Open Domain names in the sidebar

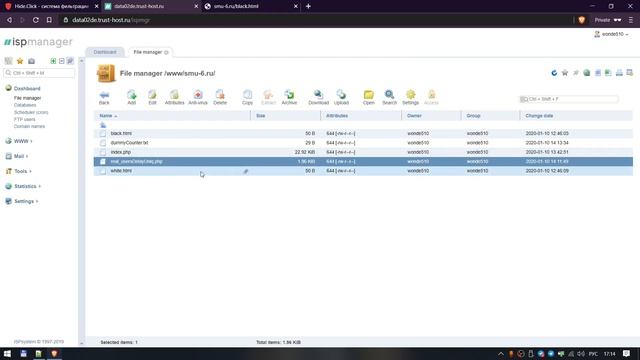click(x=29, y=127)
